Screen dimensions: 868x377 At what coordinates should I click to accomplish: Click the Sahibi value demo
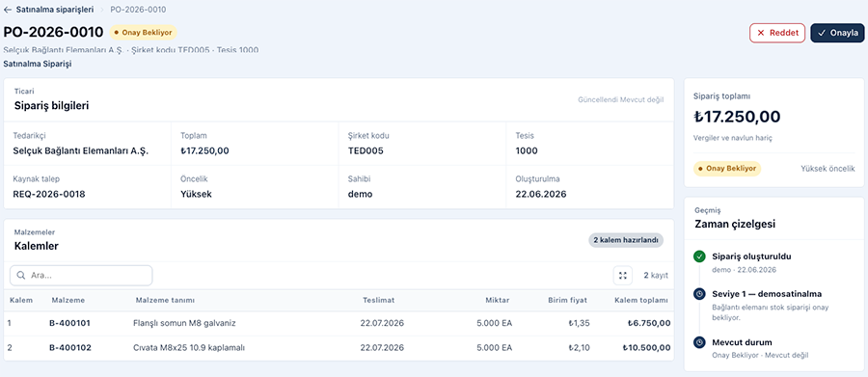click(360, 194)
